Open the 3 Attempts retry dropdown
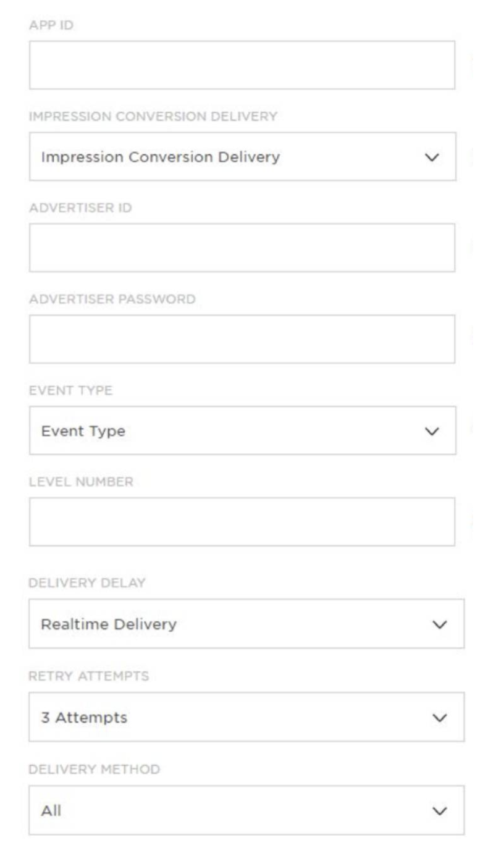The image size is (504, 856). [246, 718]
